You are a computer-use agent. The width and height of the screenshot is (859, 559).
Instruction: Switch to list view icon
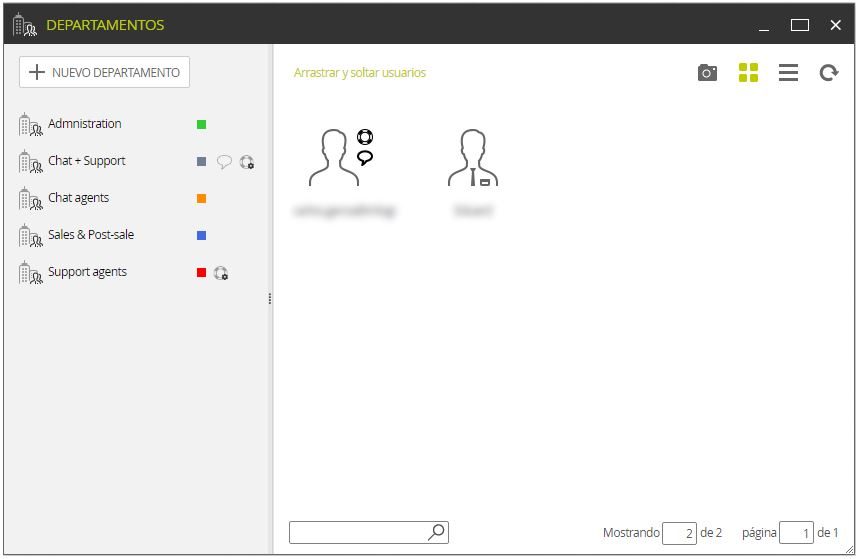788,72
